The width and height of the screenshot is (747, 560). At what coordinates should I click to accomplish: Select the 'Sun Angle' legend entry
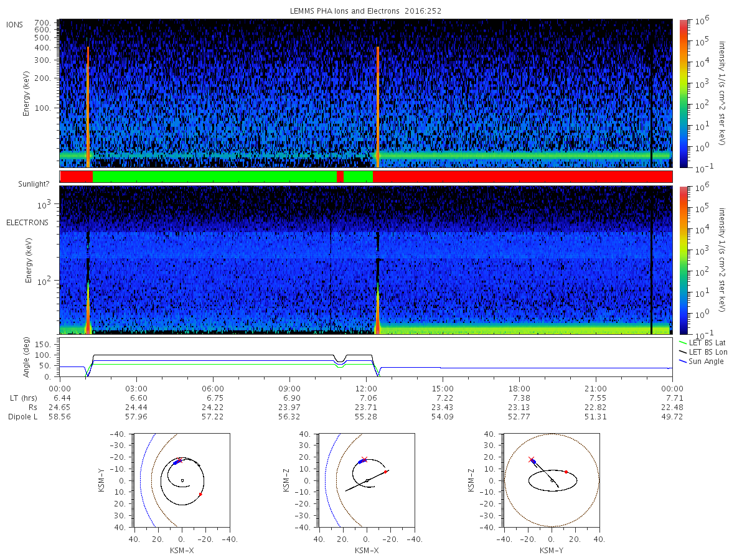[702, 362]
